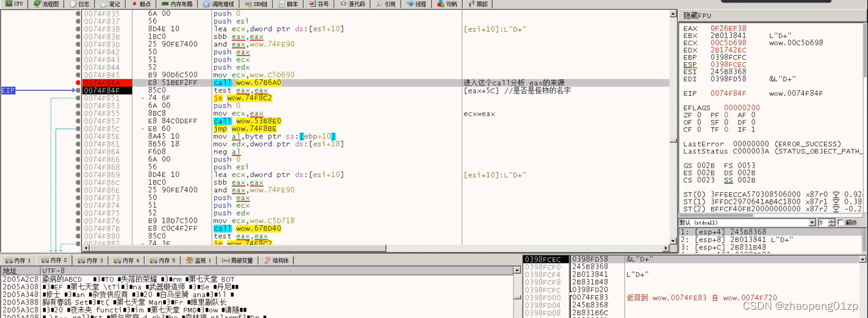Select the ESP register value 0398FCEC
This screenshot has height=318, width=868.
pos(728,64)
